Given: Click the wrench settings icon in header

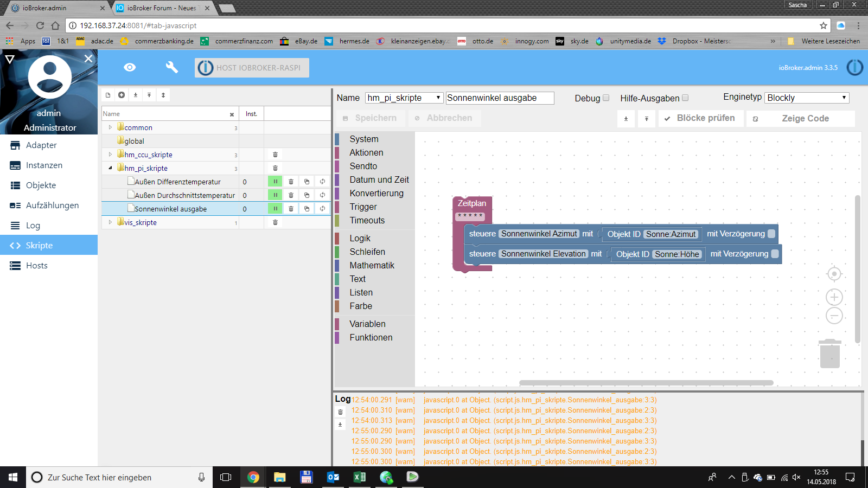Looking at the screenshot, I should click(x=171, y=67).
